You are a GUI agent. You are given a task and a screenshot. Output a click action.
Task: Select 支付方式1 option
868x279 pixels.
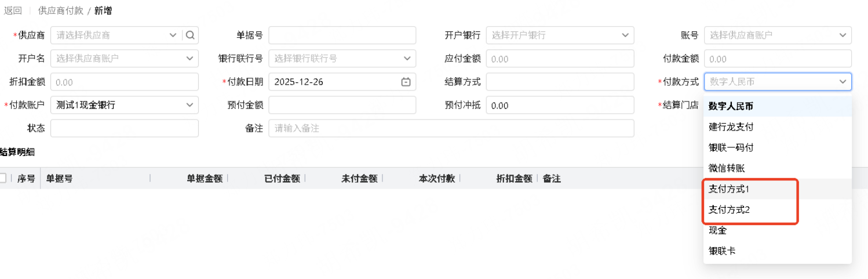(x=729, y=189)
